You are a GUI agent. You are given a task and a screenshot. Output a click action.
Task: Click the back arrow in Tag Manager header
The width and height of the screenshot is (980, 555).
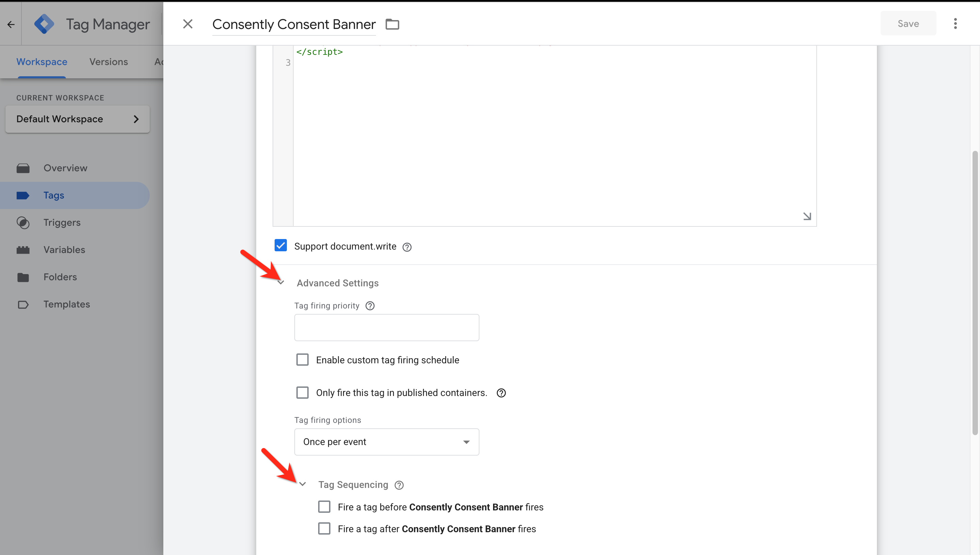[x=11, y=25]
